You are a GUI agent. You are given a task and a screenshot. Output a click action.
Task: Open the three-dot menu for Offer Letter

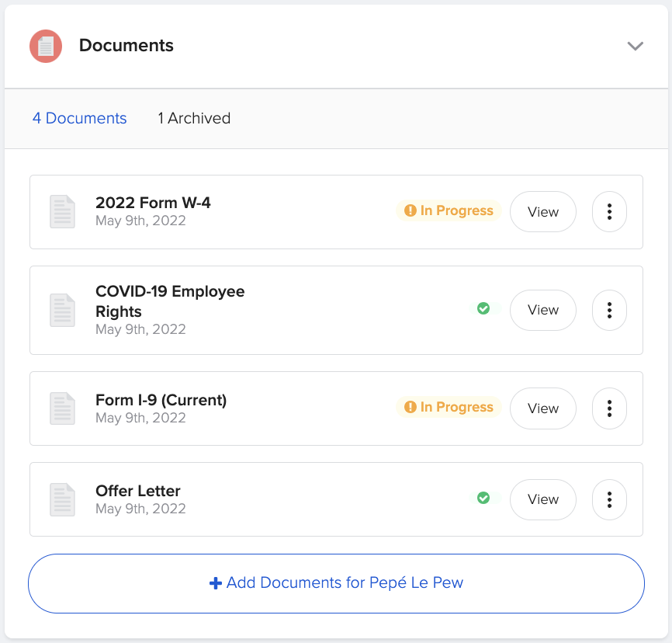pyautogui.click(x=609, y=499)
